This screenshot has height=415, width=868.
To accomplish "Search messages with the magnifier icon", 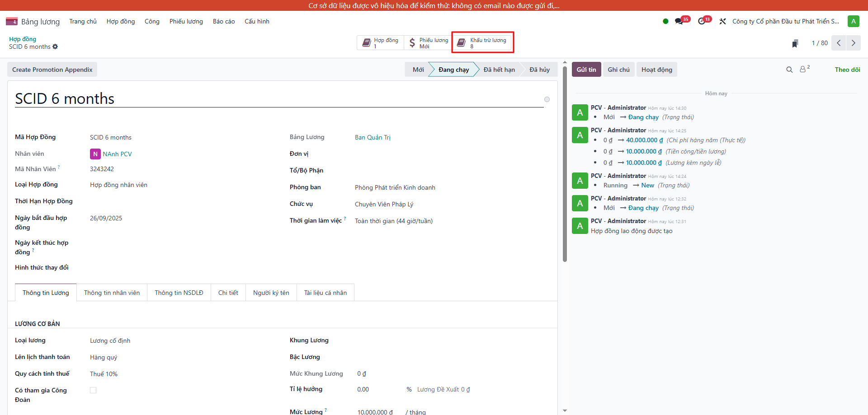I will pos(789,70).
